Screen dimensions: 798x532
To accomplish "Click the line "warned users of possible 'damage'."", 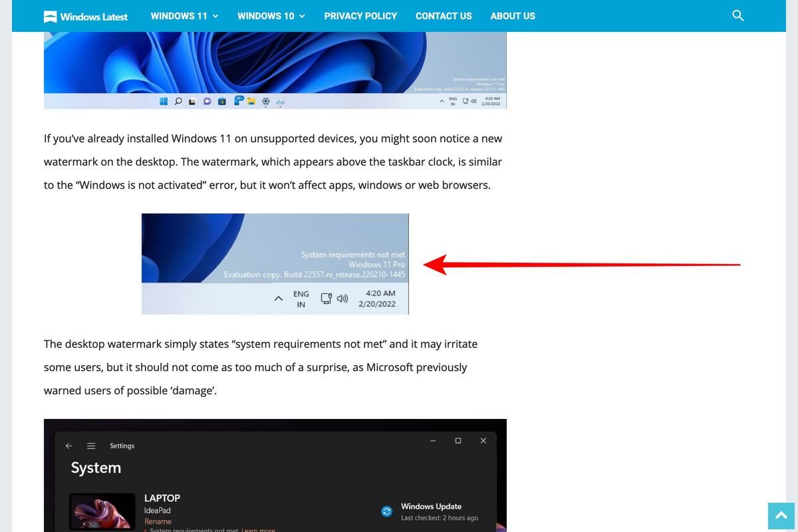I will click(130, 390).
